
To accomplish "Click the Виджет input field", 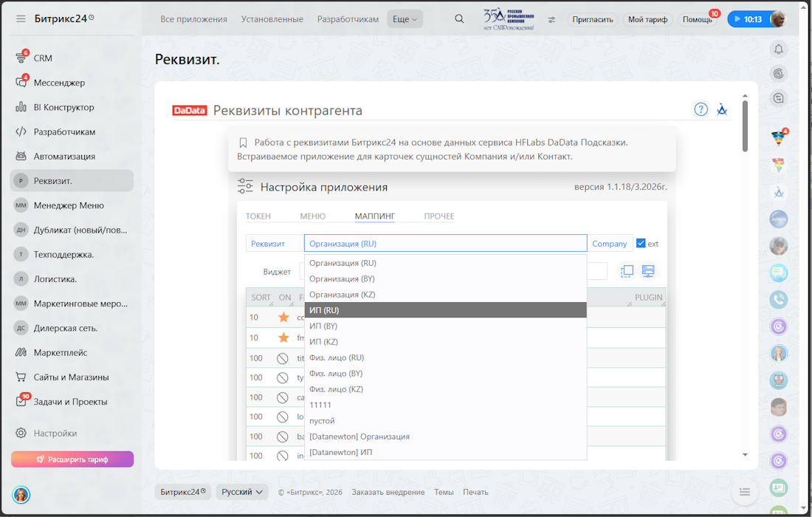I will pyautogui.click(x=453, y=271).
